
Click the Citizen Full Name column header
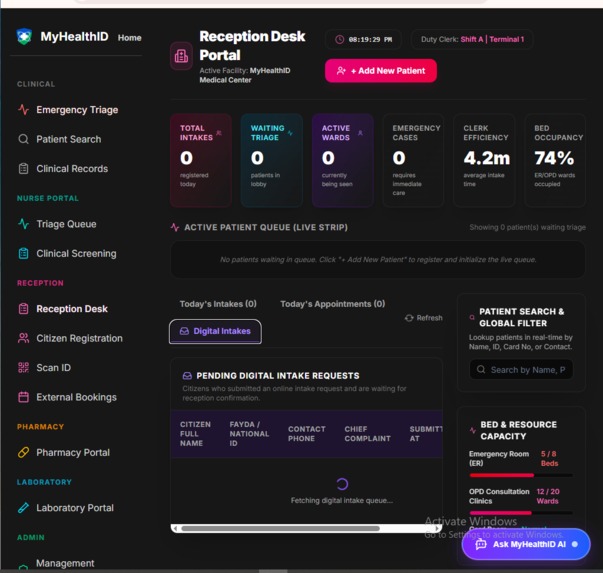pyautogui.click(x=195, y=434)
